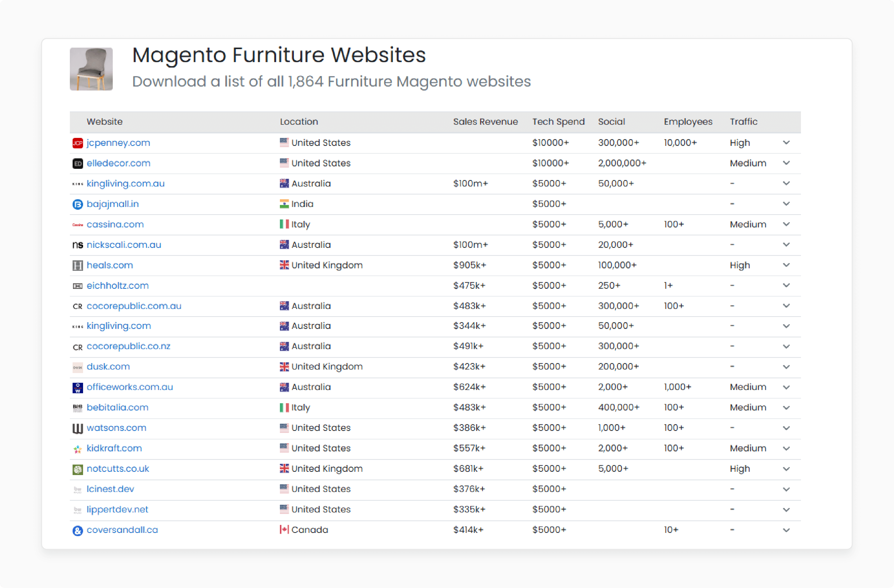Expand the jcpenney.com row chevron
This screenshot has height=588, width=894.
point(786,143)
